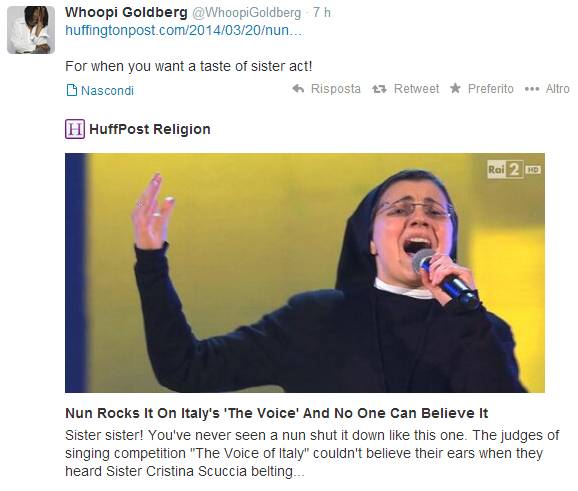Collapse the tweet with Nascondi
578x491 pixels.
(107, 90)
